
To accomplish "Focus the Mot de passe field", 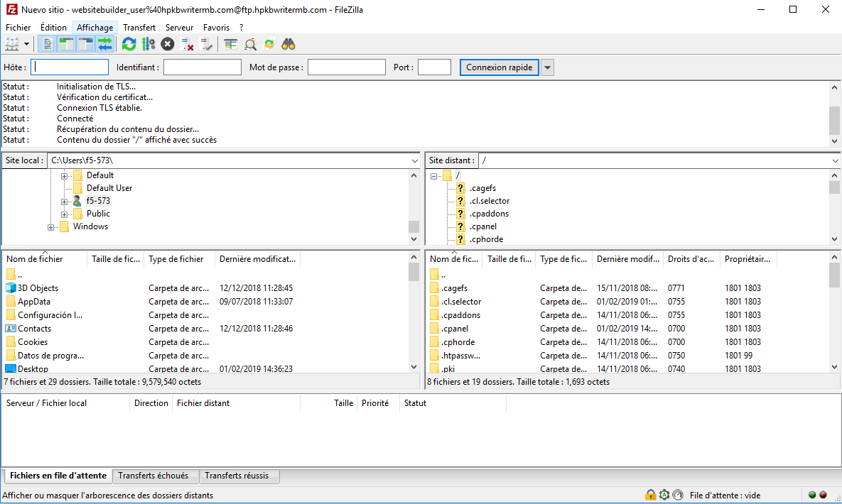I will click(346, 67).
